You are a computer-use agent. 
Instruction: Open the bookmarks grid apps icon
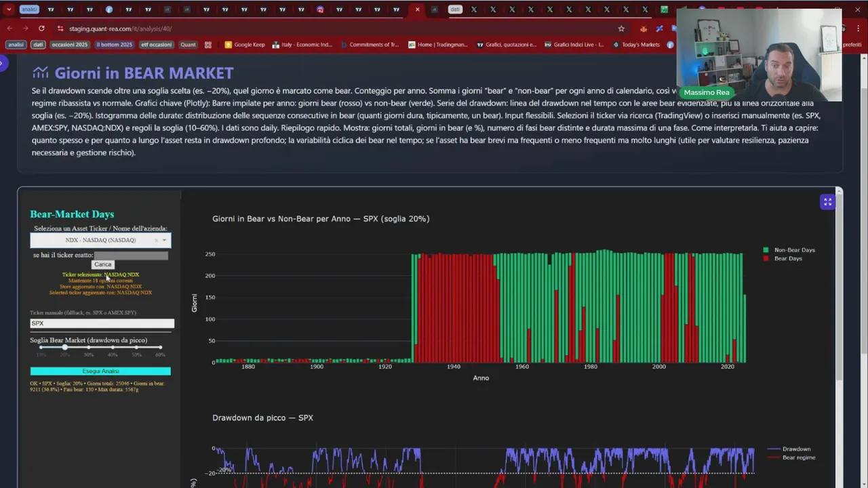[x=208, y=45]
